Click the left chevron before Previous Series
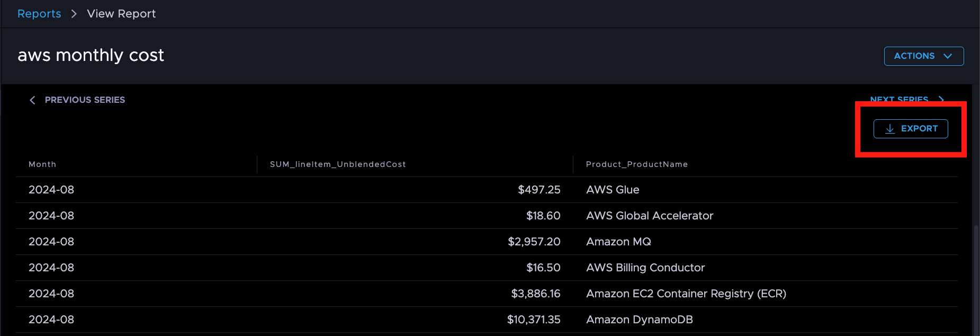The height and width of the screenshot is (336, 980). [x=32, y=100]
